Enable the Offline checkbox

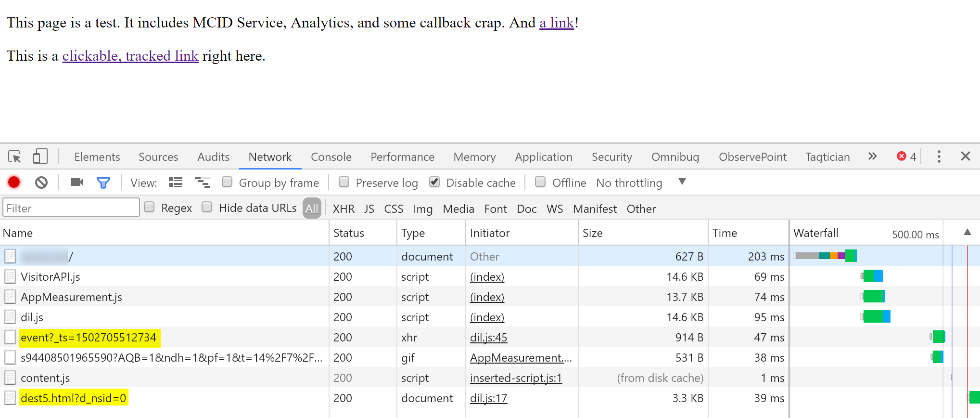click(540, 182)
